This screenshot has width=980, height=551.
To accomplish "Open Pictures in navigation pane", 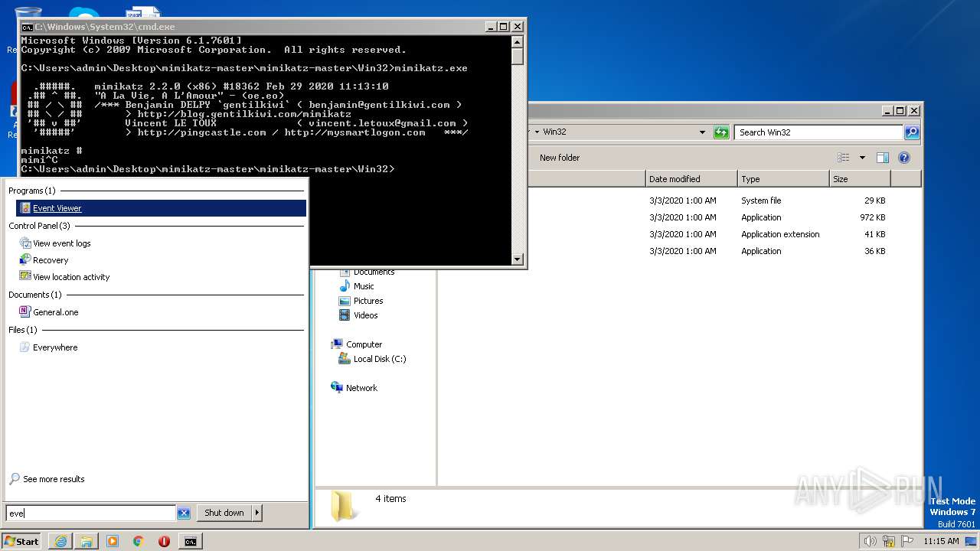I will [x=368, y=301].
